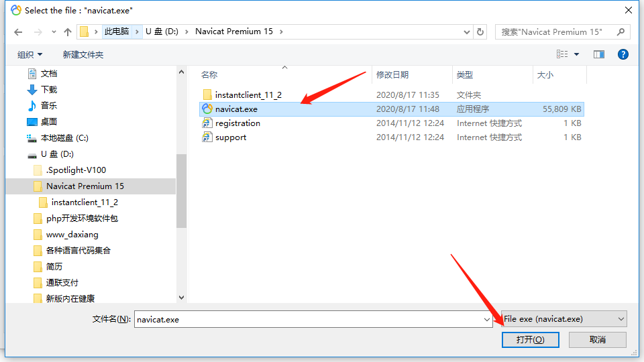
Task: Click the address bar folder icon
Action: pos(85,32)
